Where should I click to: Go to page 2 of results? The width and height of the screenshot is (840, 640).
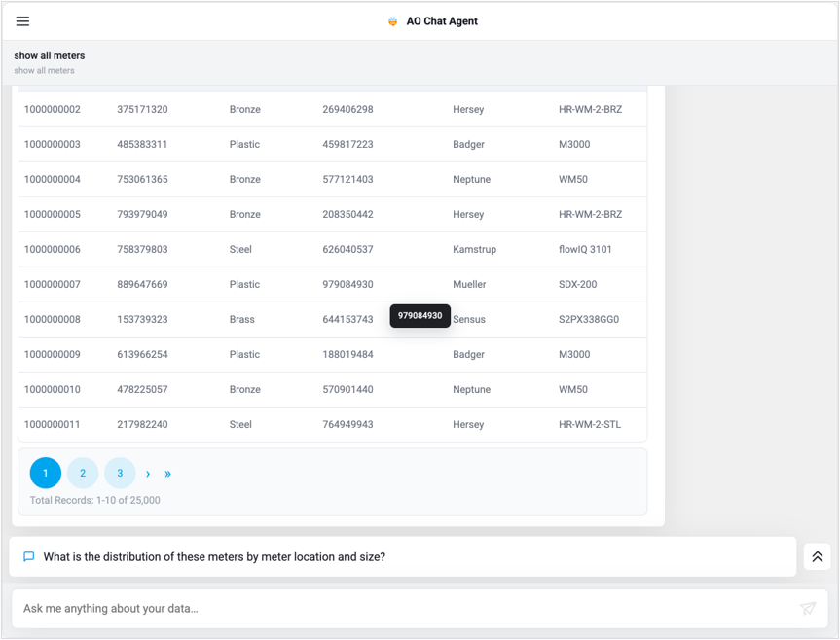[x=83, y=473]
